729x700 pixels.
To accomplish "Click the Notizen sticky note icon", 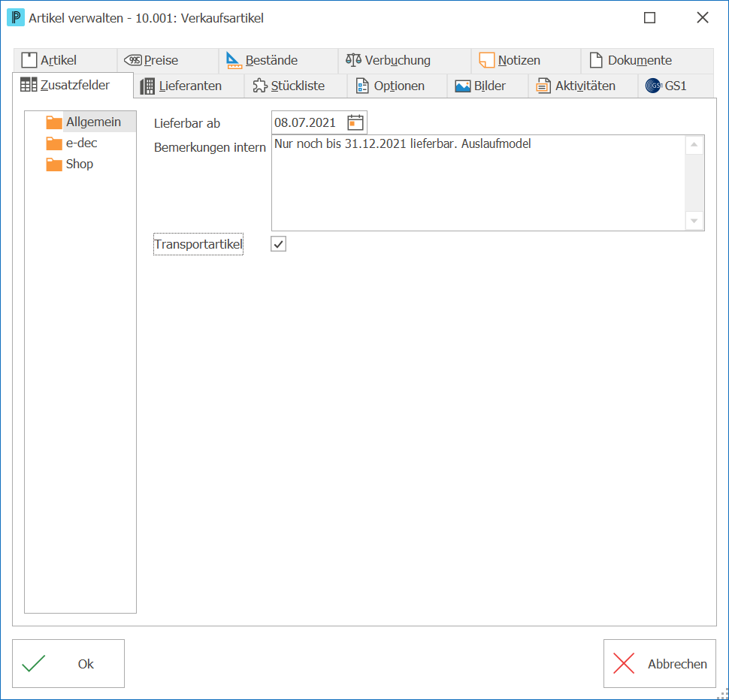I will [486, 60].
